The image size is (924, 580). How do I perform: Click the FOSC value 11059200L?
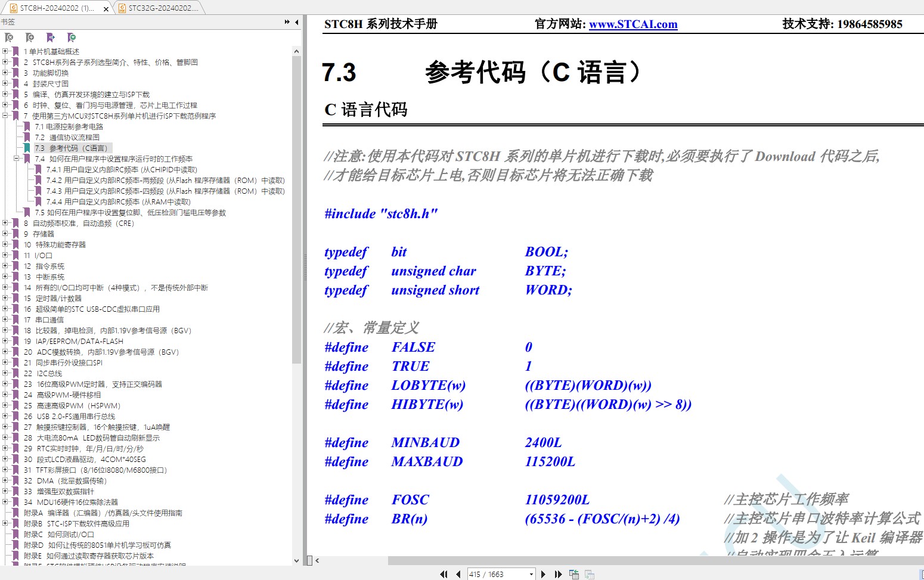[557, 500]
